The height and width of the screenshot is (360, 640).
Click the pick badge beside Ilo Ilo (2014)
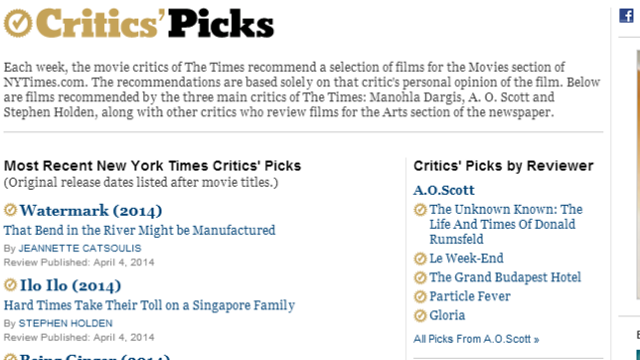tap(10, 285)
